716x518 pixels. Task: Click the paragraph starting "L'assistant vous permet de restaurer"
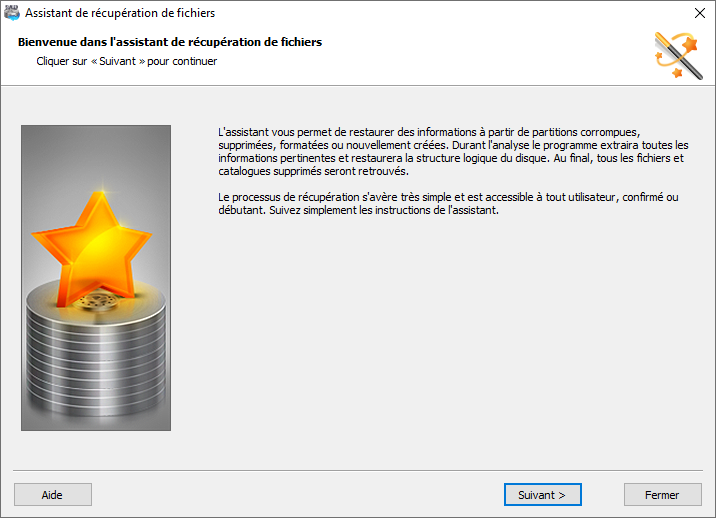[453, 152]
